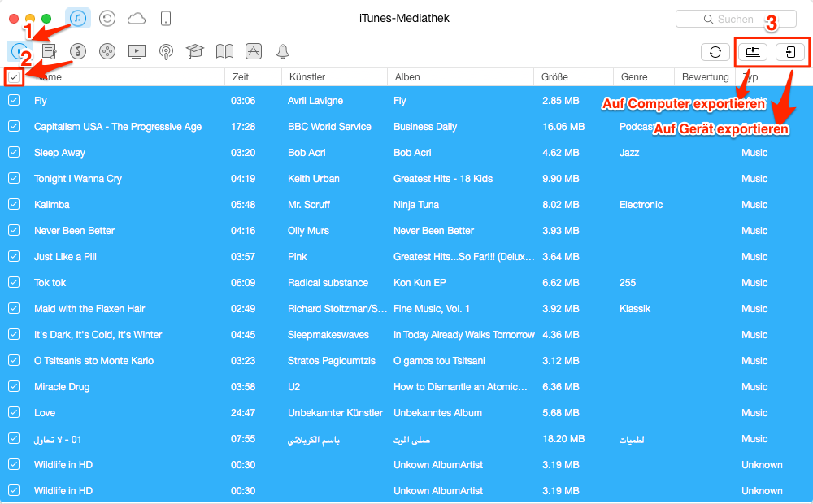Click artist 'Stratos Pagioumtzis'
Image resolution: width=813 pixels, height=504 pixels.
pos(332,360)
